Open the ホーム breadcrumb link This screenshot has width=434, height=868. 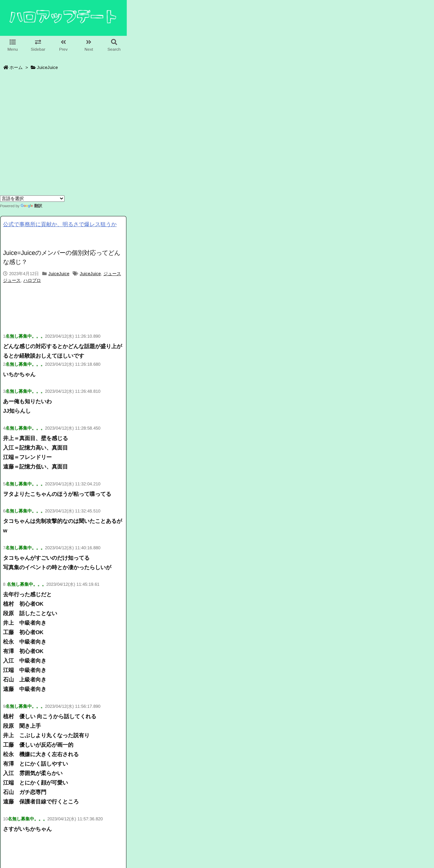(16, 67)
